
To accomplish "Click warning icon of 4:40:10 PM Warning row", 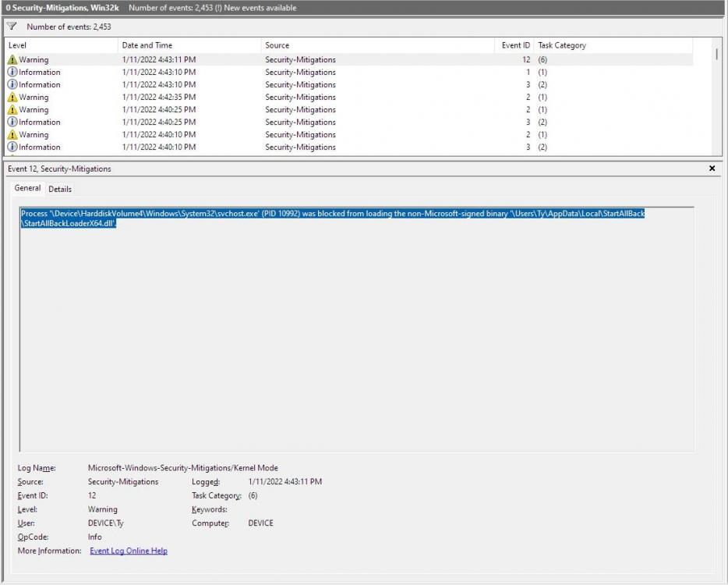I will tap(12, 135).
